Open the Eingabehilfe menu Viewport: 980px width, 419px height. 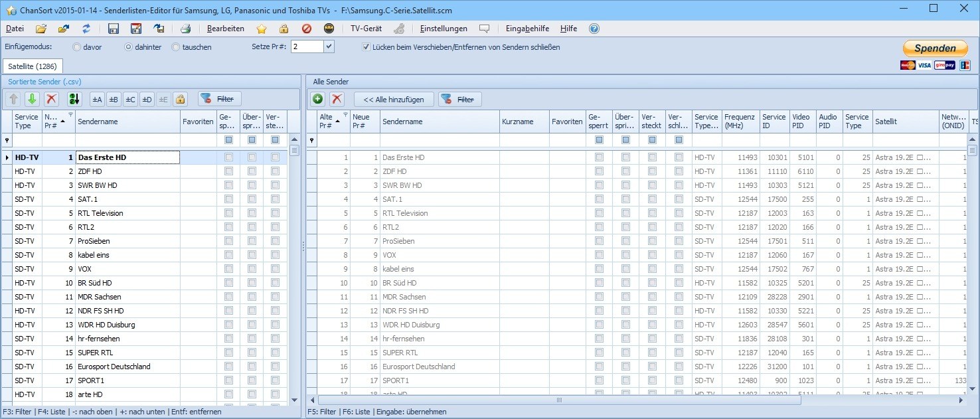(x=527, y=29)
